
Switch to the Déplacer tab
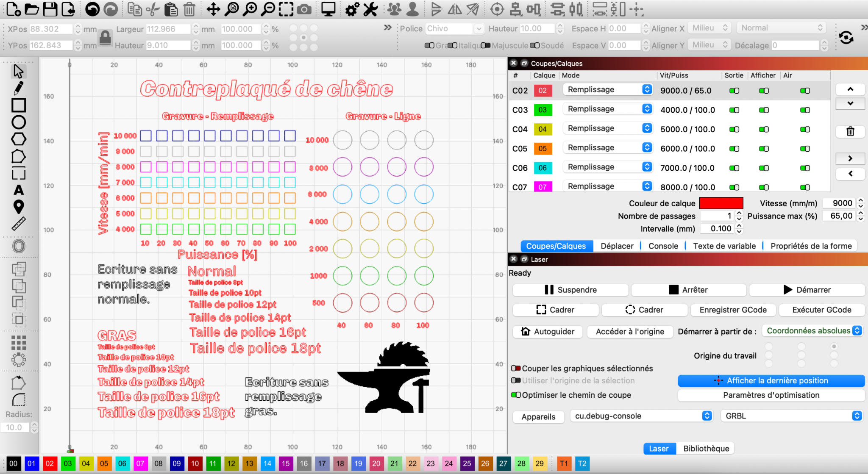[x=617, y=246]
